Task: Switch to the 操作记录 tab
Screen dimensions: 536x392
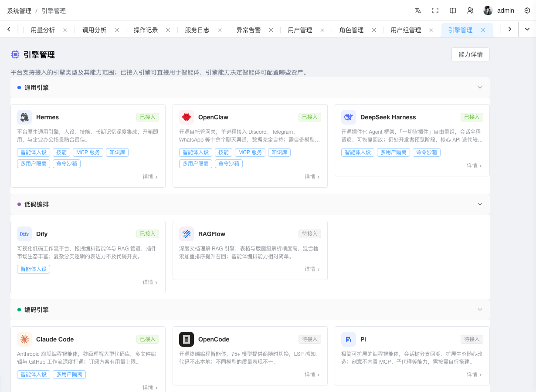Action: coord(146,30)
